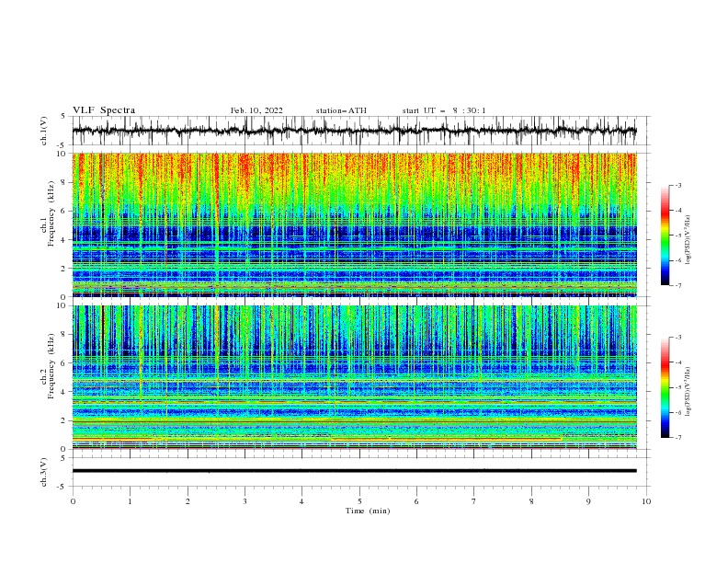The height and width of the screenshot is (563, 728).
Task: Click the "-3" label on lower colorbar
Action: coord(677,338)
